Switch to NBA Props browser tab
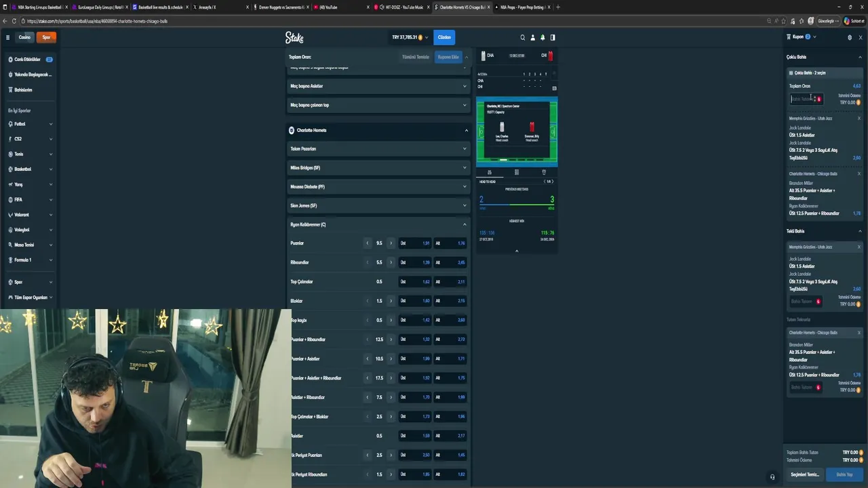 click(x=522, y=7)
